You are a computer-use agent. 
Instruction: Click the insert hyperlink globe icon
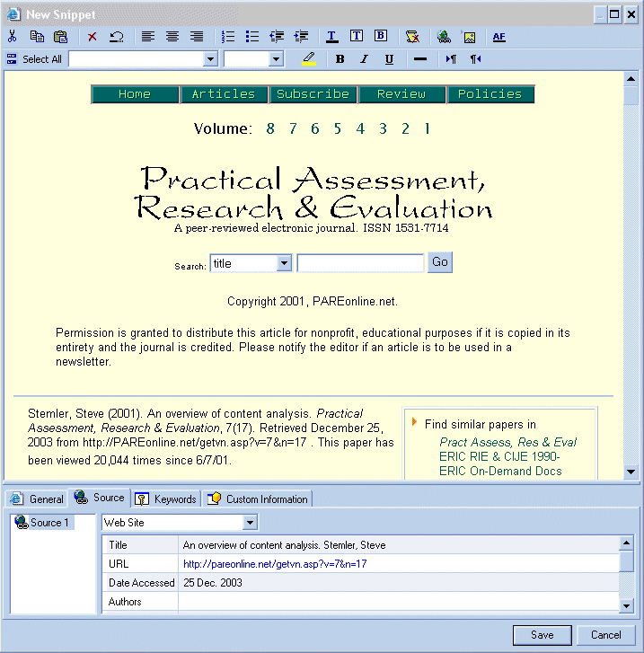(x=444, y=37)
